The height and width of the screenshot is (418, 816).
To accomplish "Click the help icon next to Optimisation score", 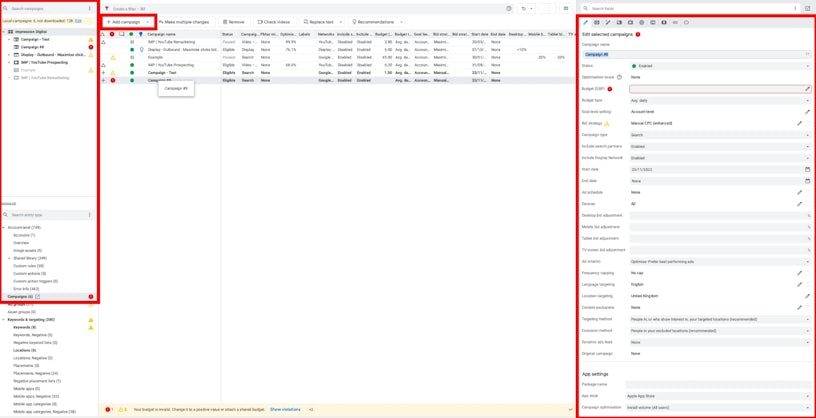I will [620, 77].
